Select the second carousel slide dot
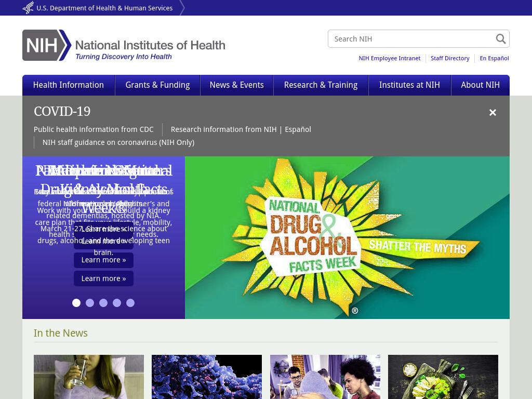This screenshot has width=532, height=399. click(x=90, y=303)
